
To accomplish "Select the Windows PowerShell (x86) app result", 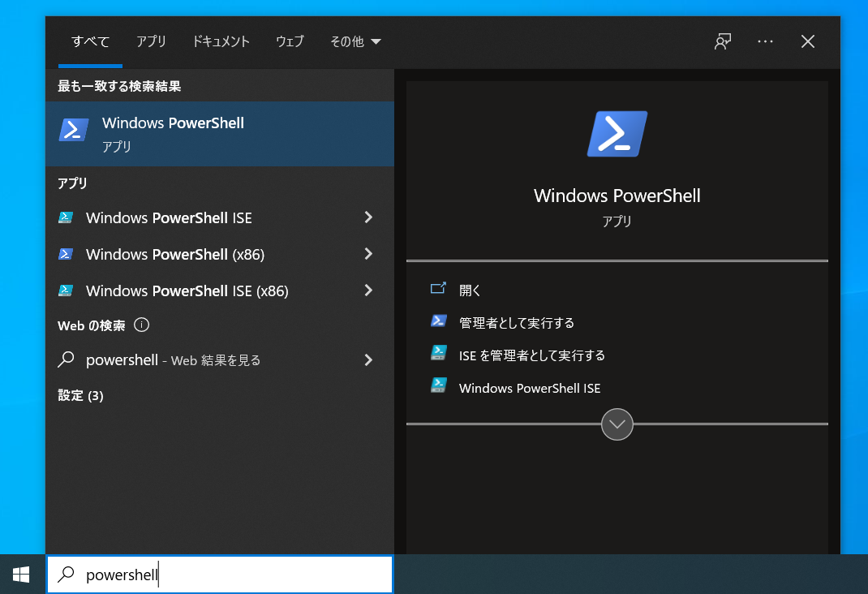I will [220, 254].
